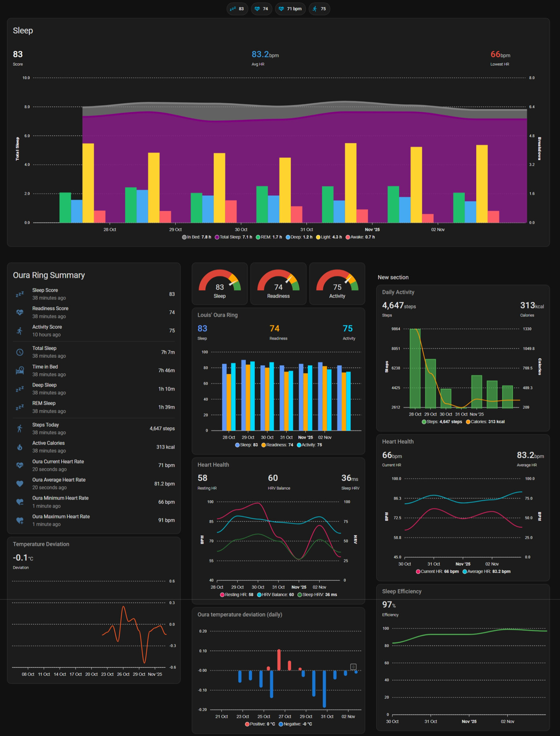This screenshot has height=736, width=560.
Task: Click the '7h 7m' Total Sleep value
Action: (168, 352)
